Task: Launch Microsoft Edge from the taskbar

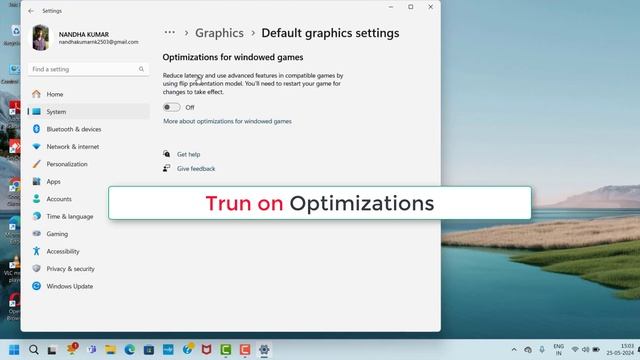Action: tap(130, 349)
